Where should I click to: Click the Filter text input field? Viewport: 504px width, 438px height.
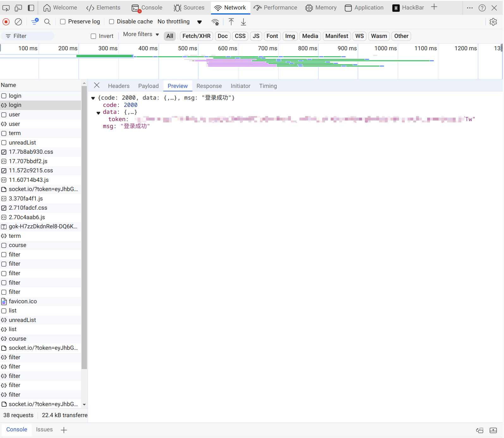pos(28,36)
